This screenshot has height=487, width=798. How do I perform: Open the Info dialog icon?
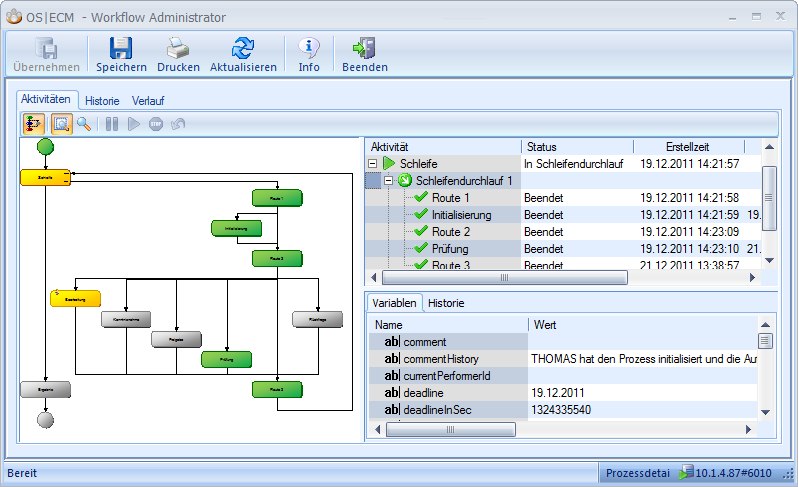[309, 48]
